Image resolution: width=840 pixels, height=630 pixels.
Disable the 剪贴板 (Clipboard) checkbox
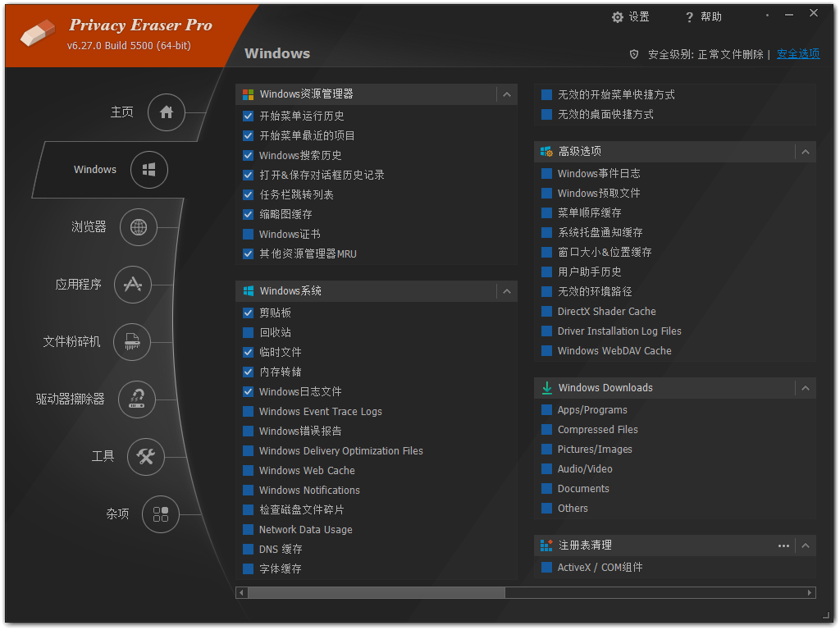pyautogui.click(x=248, y=313)
